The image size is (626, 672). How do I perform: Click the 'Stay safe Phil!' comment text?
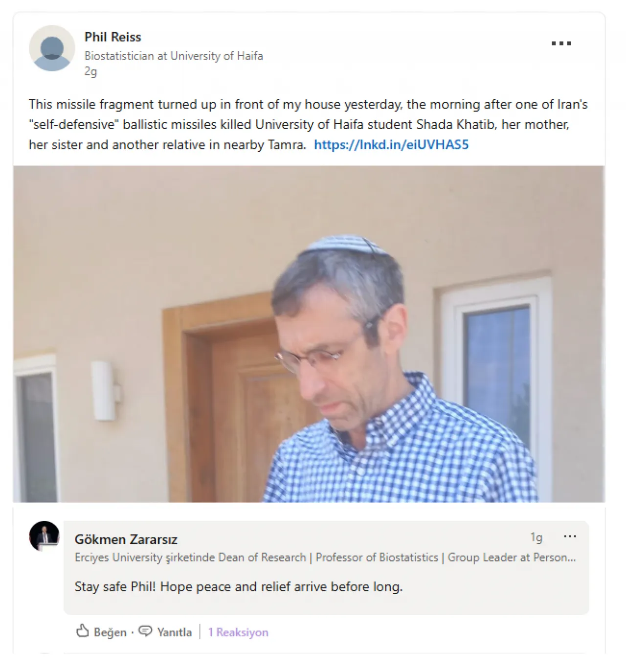[238, 587]
